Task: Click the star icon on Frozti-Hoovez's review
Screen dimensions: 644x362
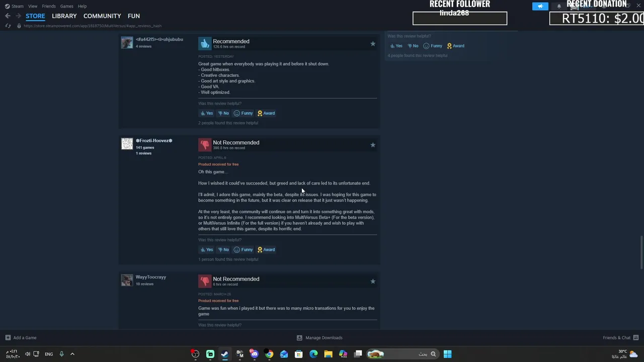Action: [x=373, y=145]
